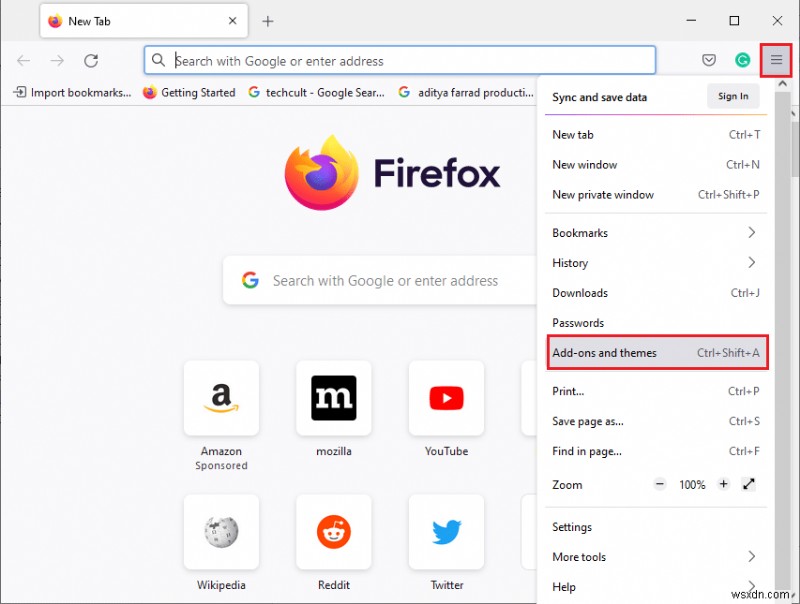Choose Print... from the menu
Image resolution: width=800 pixels, height=604 pixels.
coord(656,391)
